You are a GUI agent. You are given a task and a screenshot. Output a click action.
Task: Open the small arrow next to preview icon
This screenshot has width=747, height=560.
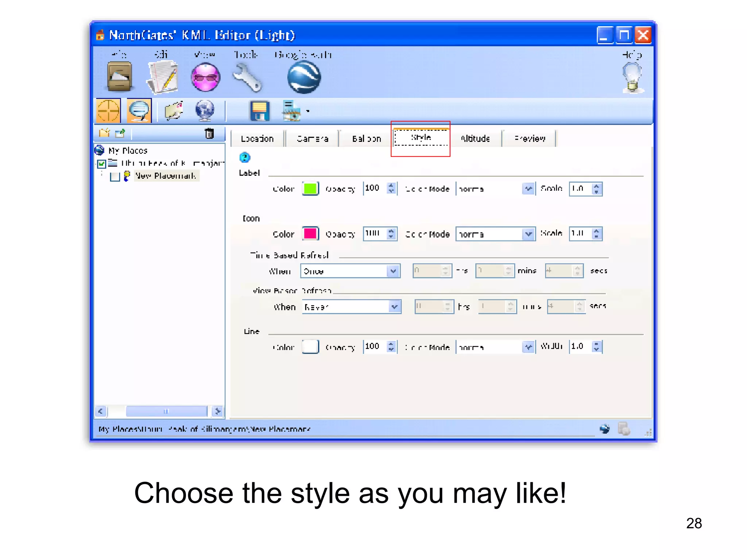click(308, 111)
